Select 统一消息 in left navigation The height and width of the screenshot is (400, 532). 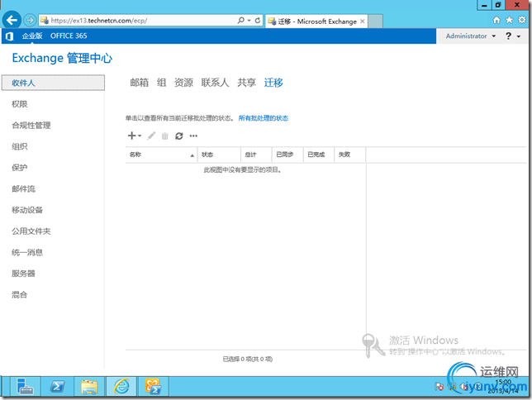pos(27,252)
